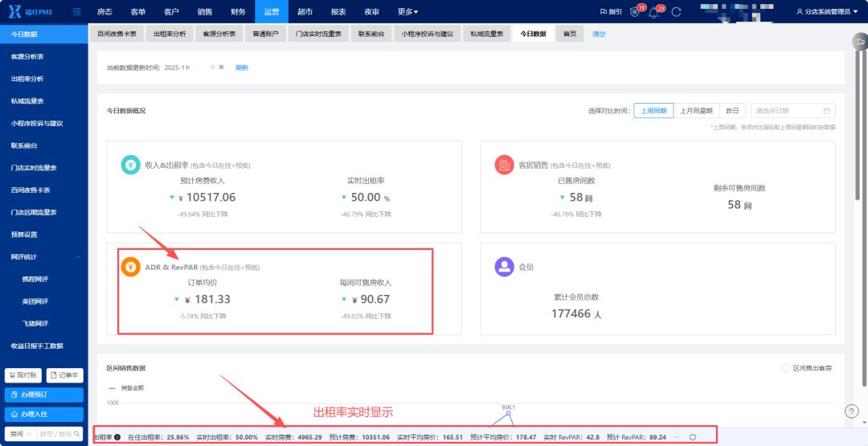Click the 936.1 data point on chart
The height and width of the screenshot is (446, 868).
[508, 413]
